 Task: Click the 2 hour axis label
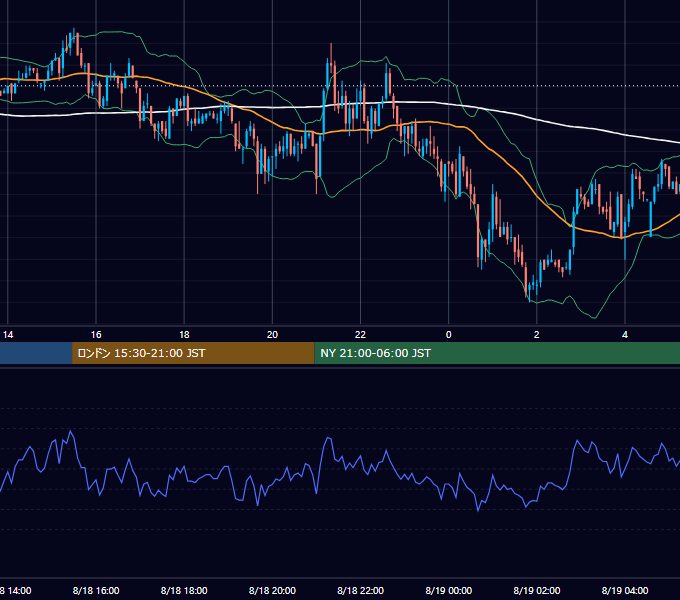[x=536, y=335]
